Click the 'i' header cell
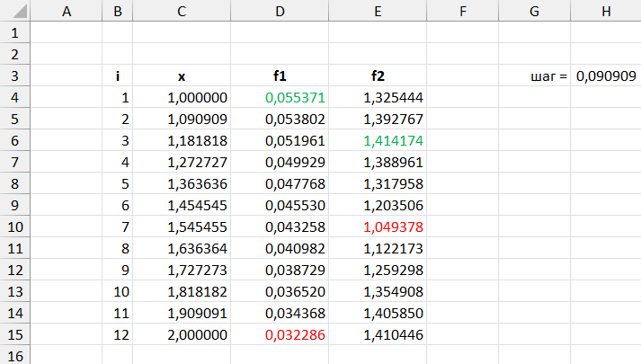Image resolution: width=641 pixels, height=364 pixels. (118, 75)
